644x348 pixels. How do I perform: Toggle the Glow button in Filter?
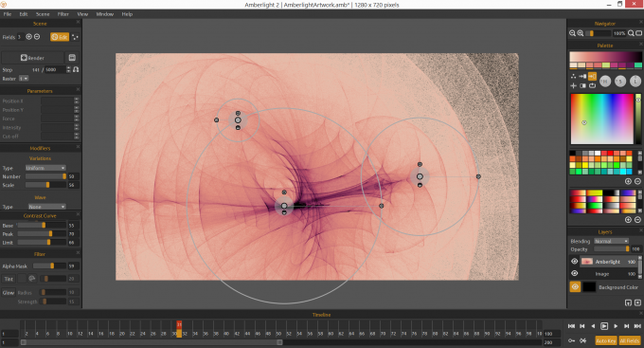tap(9, 292)
